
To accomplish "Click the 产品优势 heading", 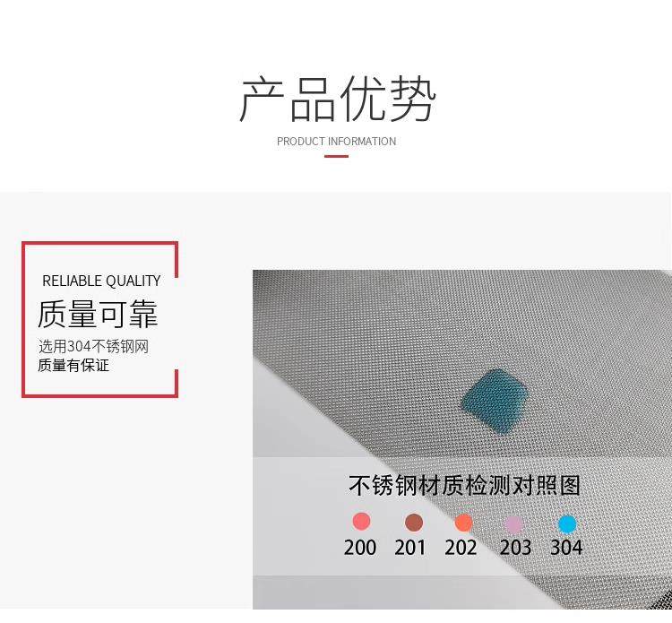I will (337, 99).
